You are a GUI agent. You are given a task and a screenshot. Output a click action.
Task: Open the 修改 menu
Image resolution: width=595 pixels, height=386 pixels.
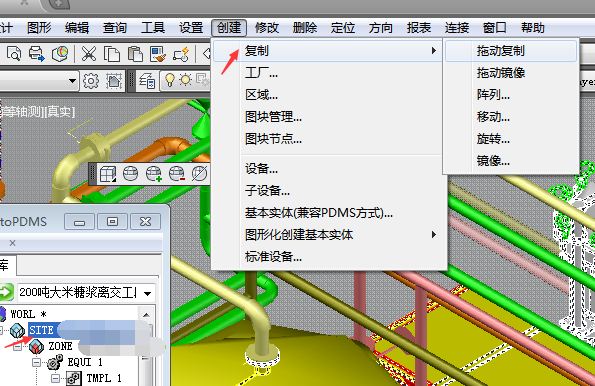(267, 28)
